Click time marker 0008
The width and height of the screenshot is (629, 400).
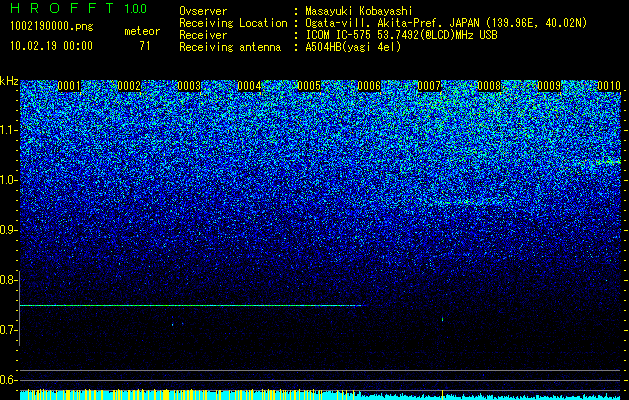pos(489,86)
